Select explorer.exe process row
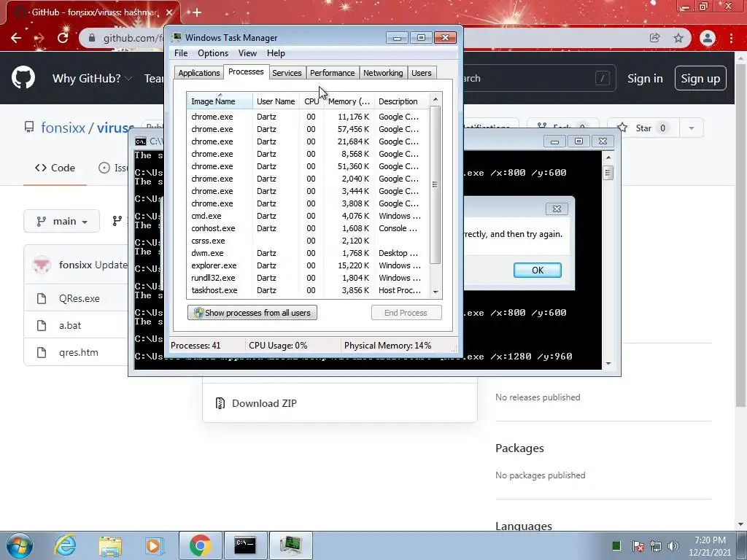The image size is (747, 560). pos(309,265)
